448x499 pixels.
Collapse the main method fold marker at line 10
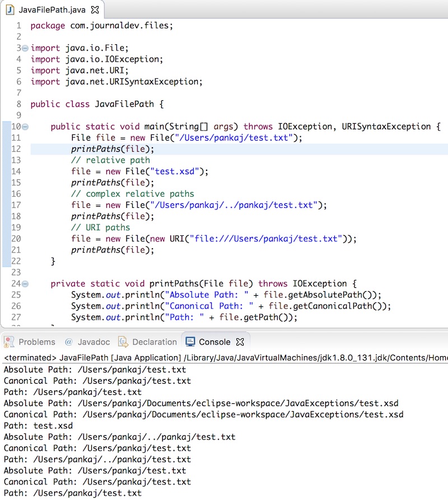point(25,127)
